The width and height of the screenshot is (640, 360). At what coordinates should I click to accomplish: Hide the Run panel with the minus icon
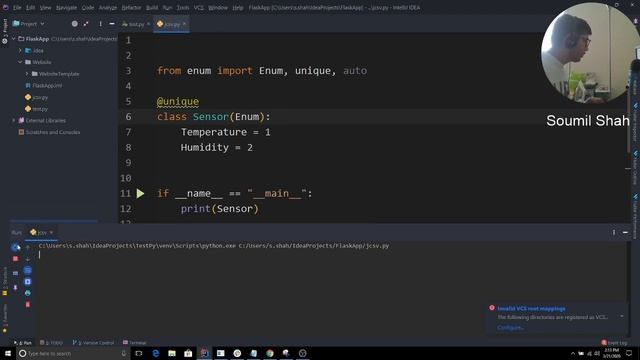click(x=625, y=232)
